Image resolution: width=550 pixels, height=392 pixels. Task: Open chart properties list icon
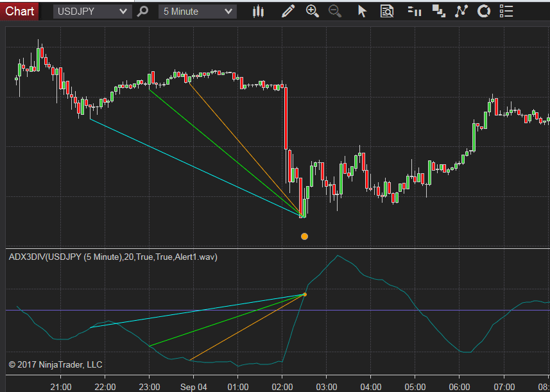coord(505,11)
